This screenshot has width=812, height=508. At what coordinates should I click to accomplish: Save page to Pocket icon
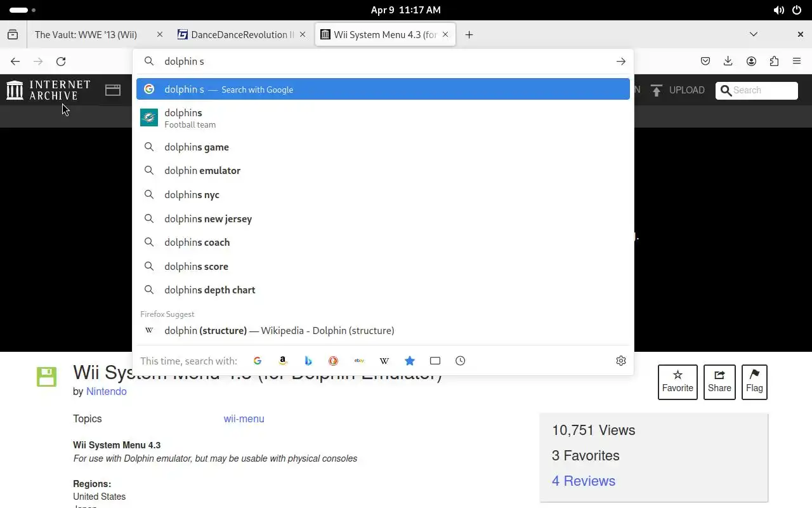tap(705, 62)
